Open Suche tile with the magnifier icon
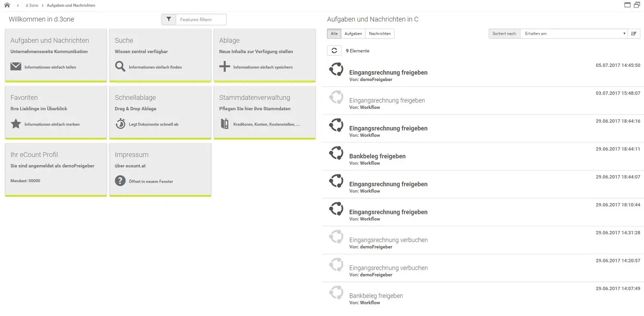The width and height of the screenshot is (644, 316). pos(160,55)
